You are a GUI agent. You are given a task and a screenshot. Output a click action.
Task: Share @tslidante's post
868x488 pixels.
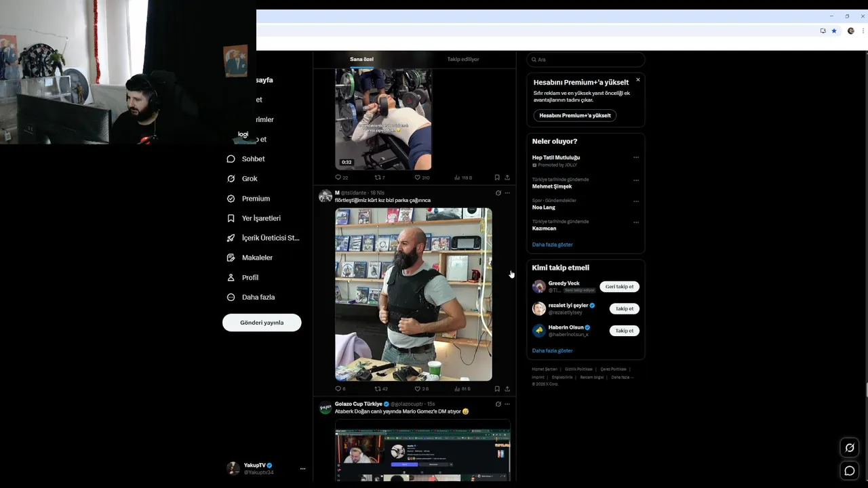507,389
